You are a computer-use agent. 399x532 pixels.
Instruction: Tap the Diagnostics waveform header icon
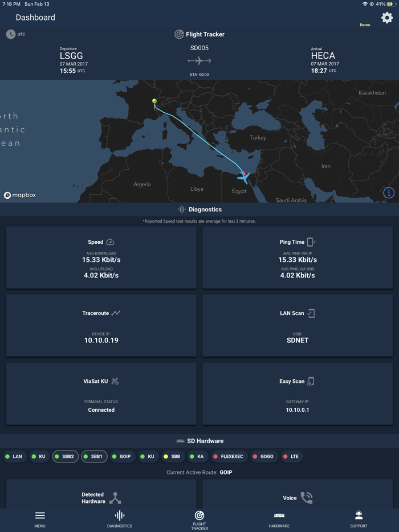pos(182,210)
